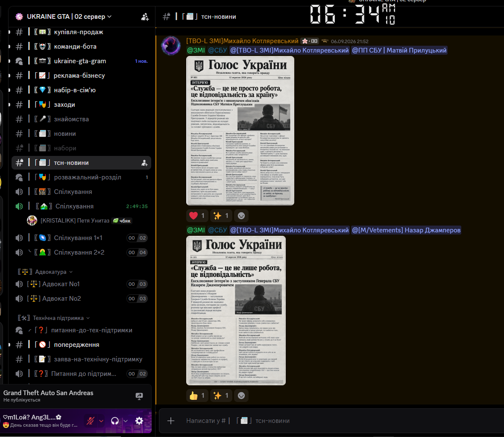Open mention @ПП СБУ | Матвій Прилуцький
The image size is (504, 437).
(x=399, y=50)
